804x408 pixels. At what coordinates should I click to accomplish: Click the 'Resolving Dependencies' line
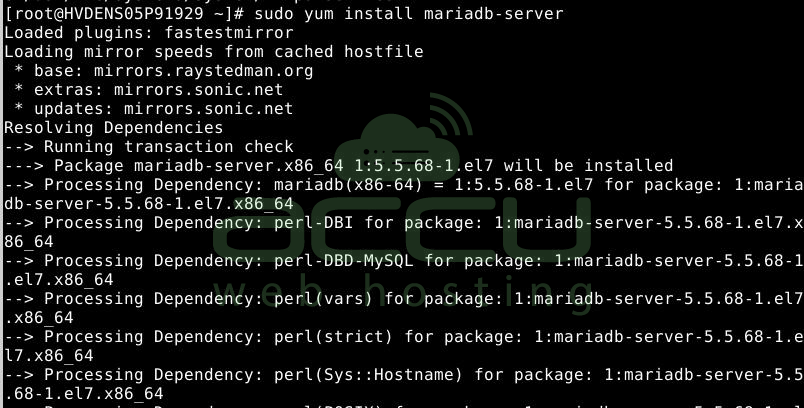(x=114, y=128)
